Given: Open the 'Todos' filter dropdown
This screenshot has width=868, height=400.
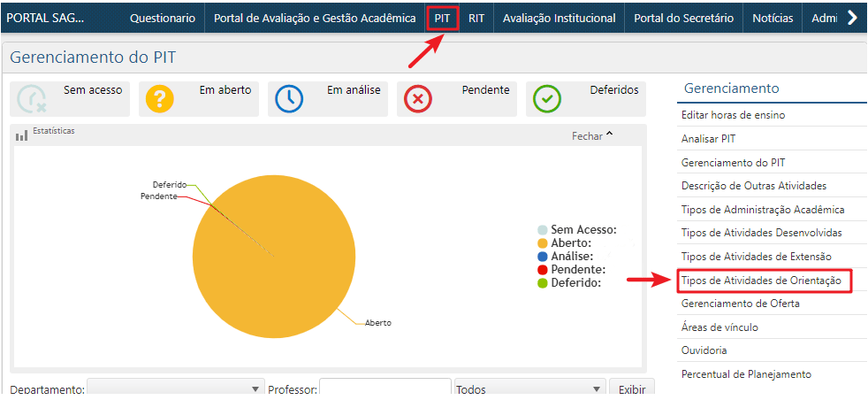Looking at the screenshot, I should [x=529, y=389].
